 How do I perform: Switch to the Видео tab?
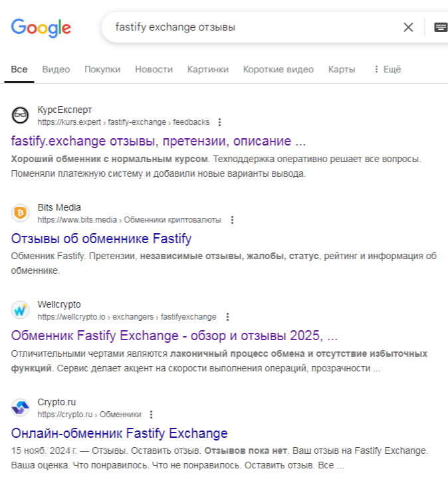(56, 69)
